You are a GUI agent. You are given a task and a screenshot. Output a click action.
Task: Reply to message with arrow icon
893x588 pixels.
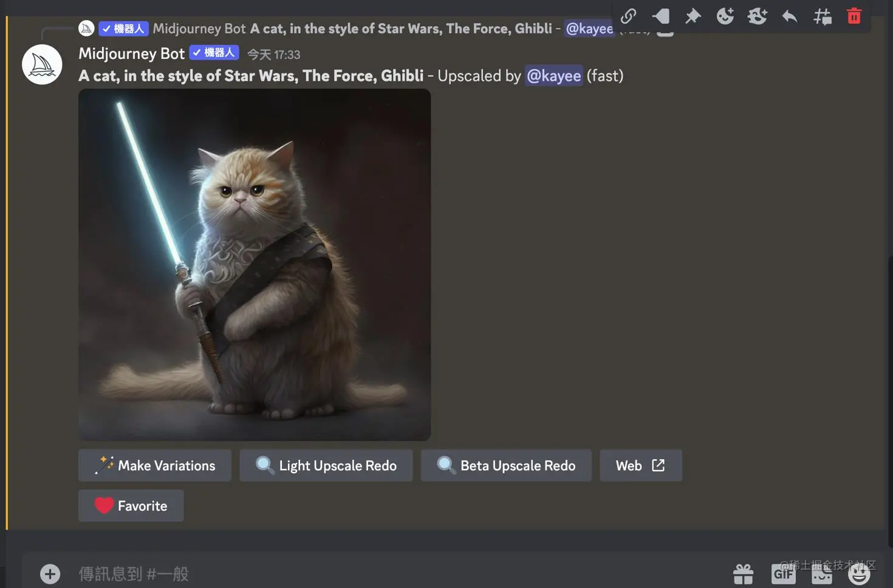click(789, 16)
